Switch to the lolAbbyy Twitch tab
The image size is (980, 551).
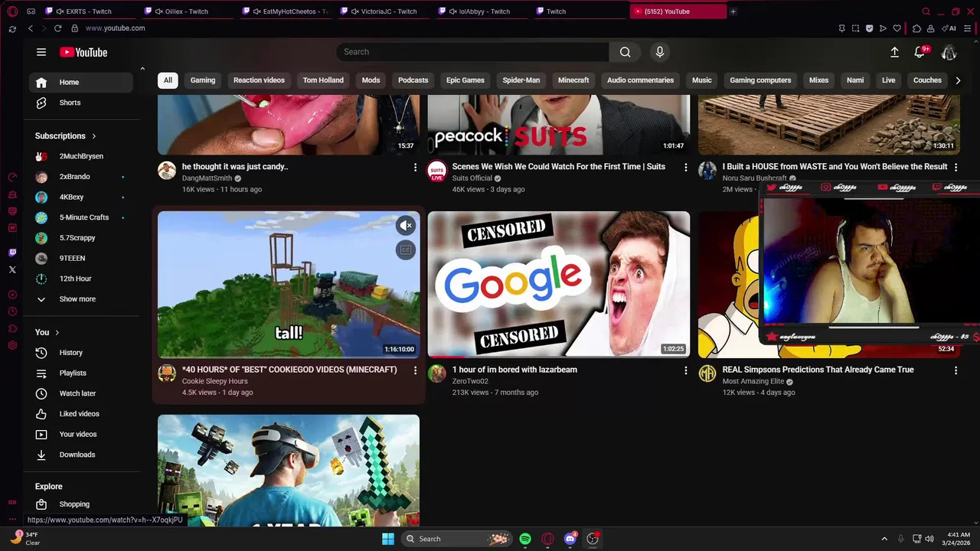click(x=483, y=11)
